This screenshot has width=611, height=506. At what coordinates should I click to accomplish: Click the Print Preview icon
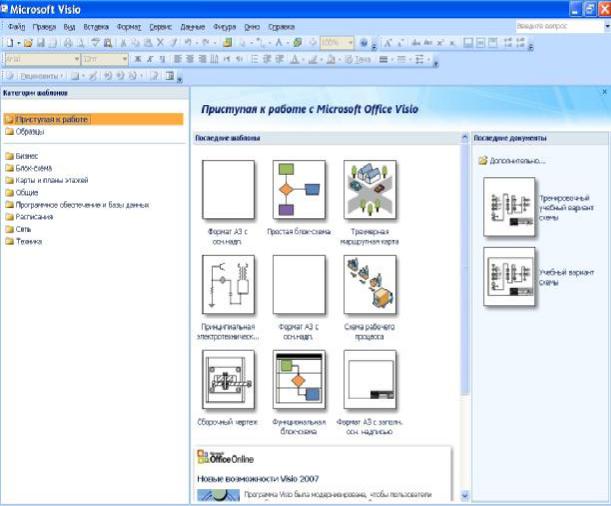click(81, 43)
